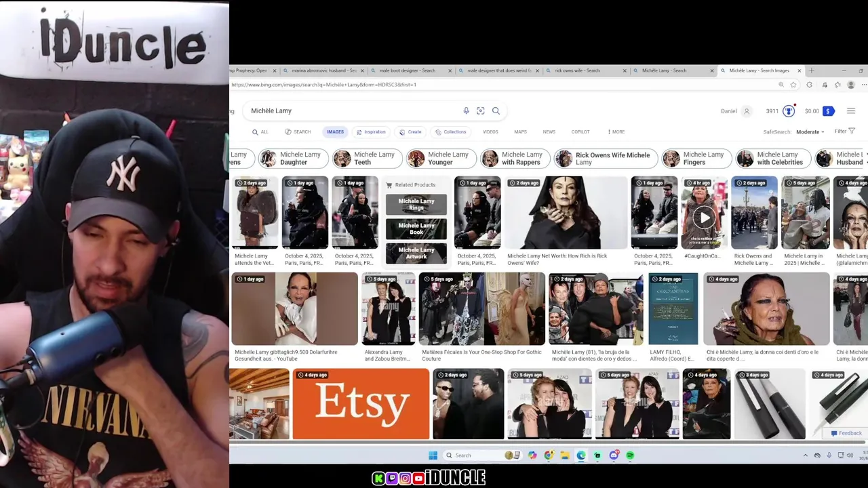Open the Etsy image result
The height and width of the screenshot is (488, 868).
(x=361, y=404)
